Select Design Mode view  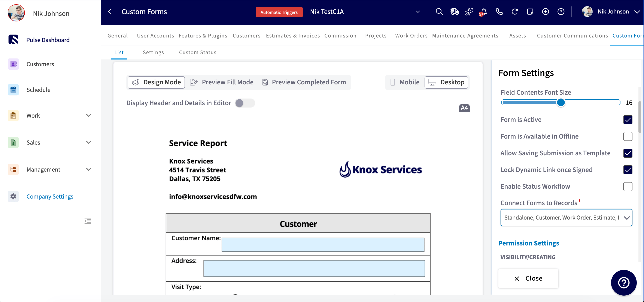[156, 82]
